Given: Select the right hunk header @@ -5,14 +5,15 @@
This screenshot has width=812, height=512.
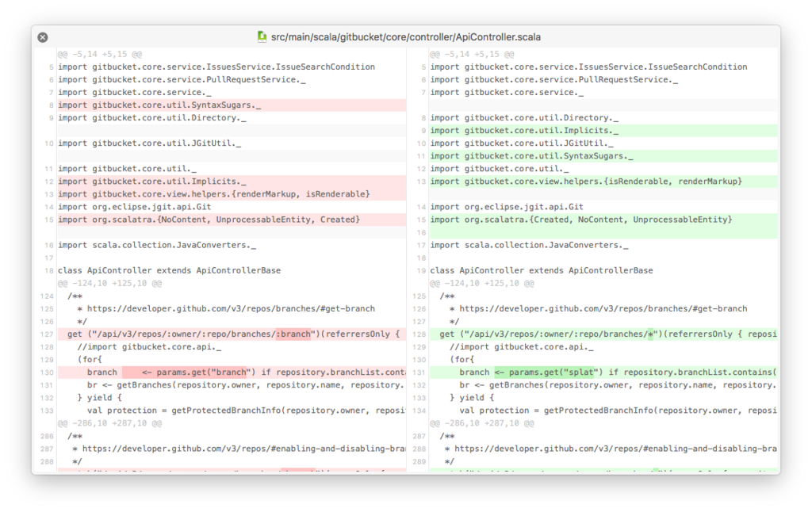Looking at the screenshot, I should [x=472, y=55].
